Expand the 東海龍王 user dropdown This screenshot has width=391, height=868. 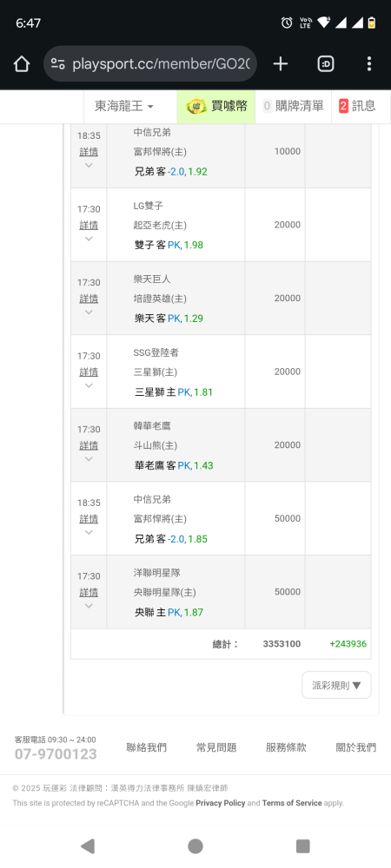click(x=124, y=106)
